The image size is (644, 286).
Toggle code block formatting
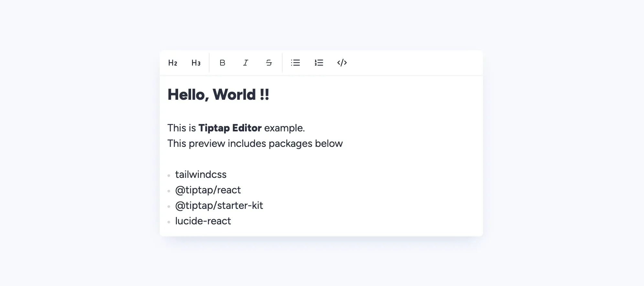(342, 63)
